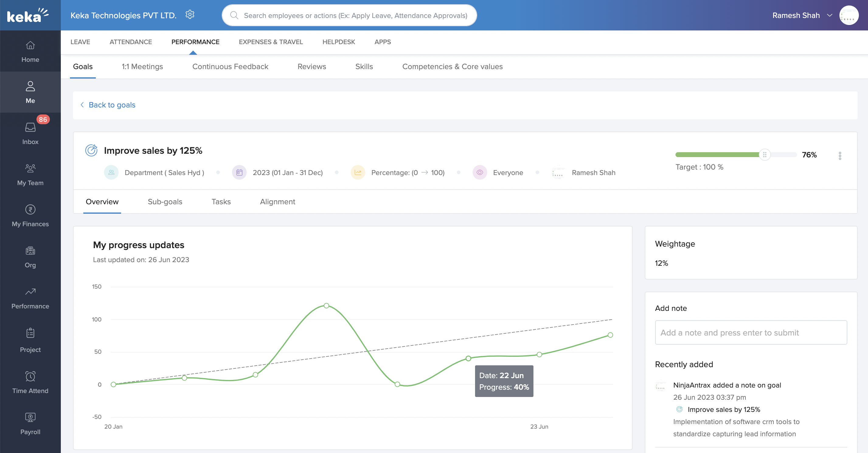Viewport: 868px width, 453px height.
Task: Open settings gear next to company name
Action: point(190,15)
